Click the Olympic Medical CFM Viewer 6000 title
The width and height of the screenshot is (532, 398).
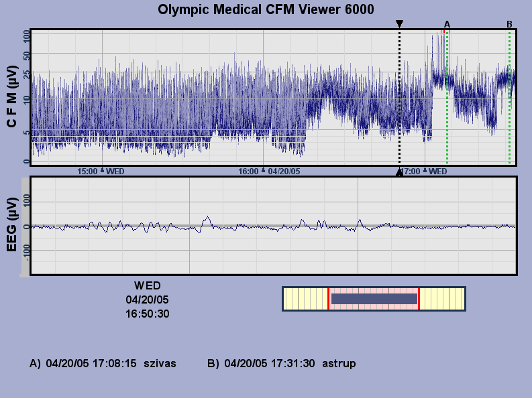(x=266, y=9)
